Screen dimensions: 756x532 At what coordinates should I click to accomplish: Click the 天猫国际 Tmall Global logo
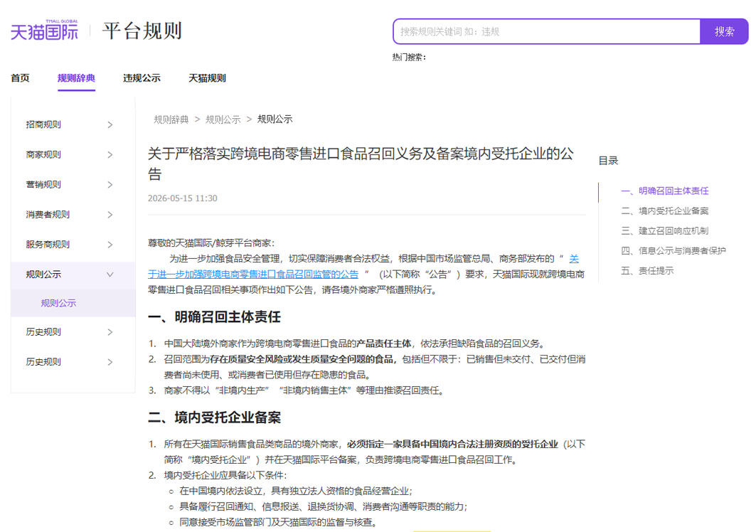point(44,30)
